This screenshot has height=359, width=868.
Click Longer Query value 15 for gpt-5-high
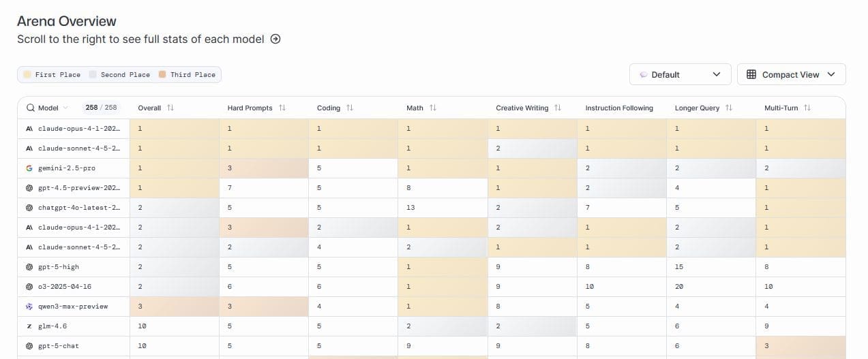tap(679, 266)
